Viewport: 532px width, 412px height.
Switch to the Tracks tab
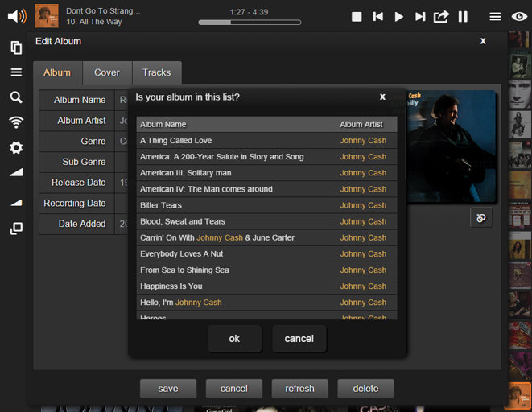tap(157, 72)
